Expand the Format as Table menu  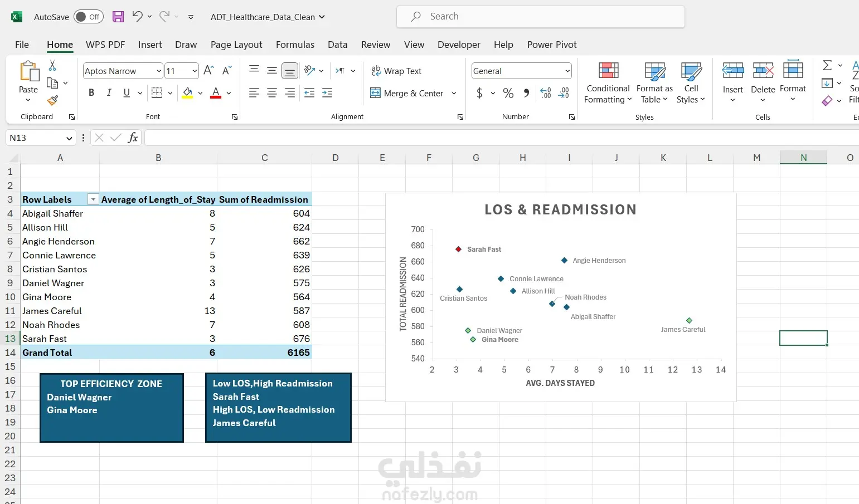tap(654, 83)
